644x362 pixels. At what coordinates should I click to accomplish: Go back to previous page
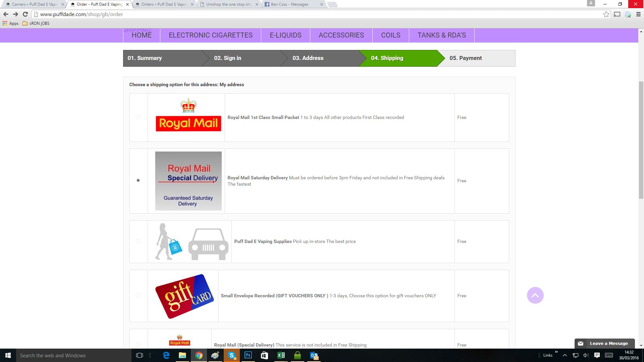click(x=6, y=14)
